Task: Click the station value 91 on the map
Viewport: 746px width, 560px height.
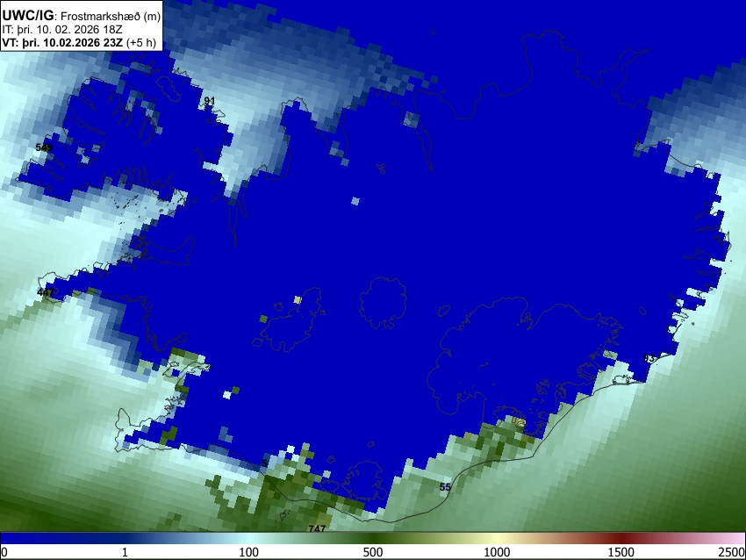Action: 210,101
